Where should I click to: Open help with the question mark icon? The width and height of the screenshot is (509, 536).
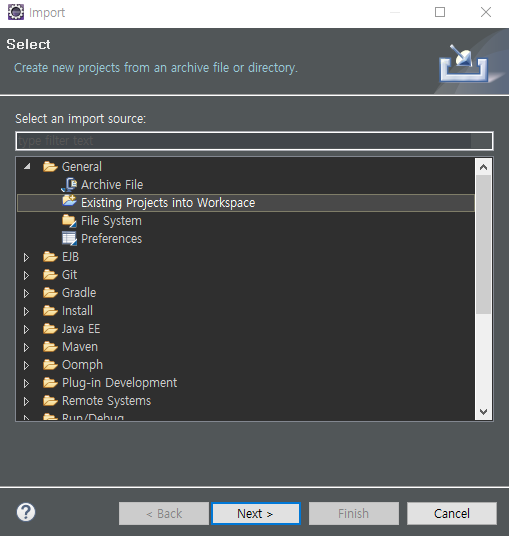26,512
